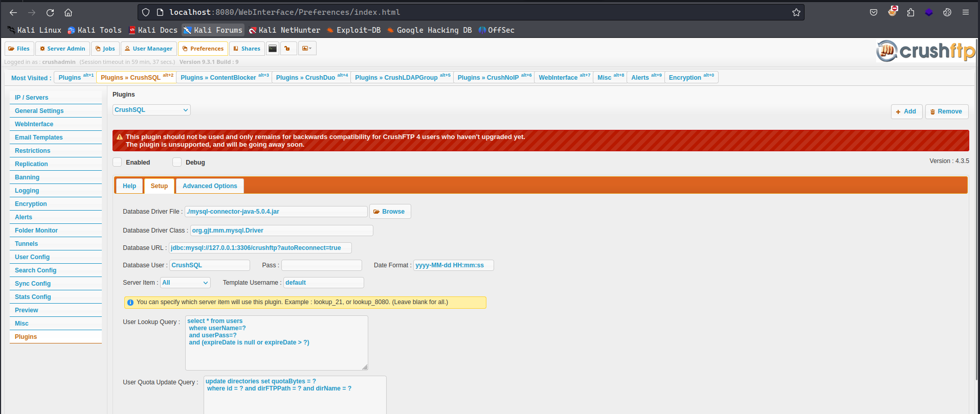Image resolution: width=980 pixels, height=414 pixels.
Task: Open Folder Monitor in sidebar
Action: click(56, 231)
